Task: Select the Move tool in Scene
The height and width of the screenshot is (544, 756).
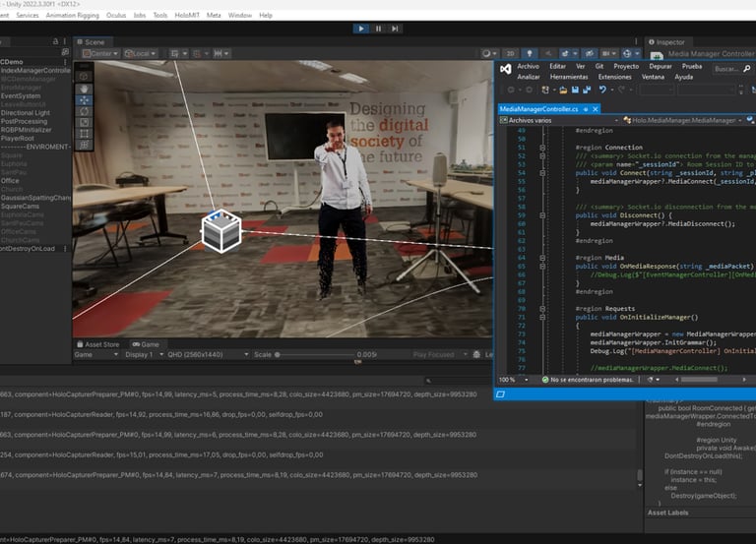Action: click(x=84, y=100)
